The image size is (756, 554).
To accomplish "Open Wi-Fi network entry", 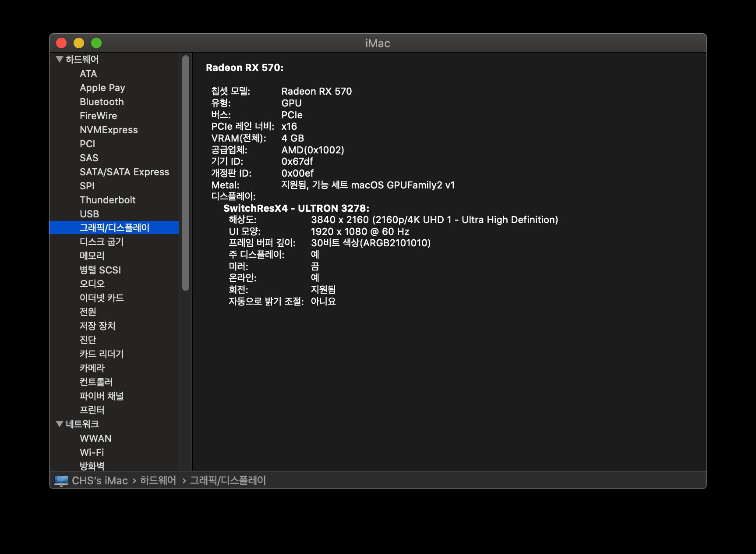I will 92,452.
